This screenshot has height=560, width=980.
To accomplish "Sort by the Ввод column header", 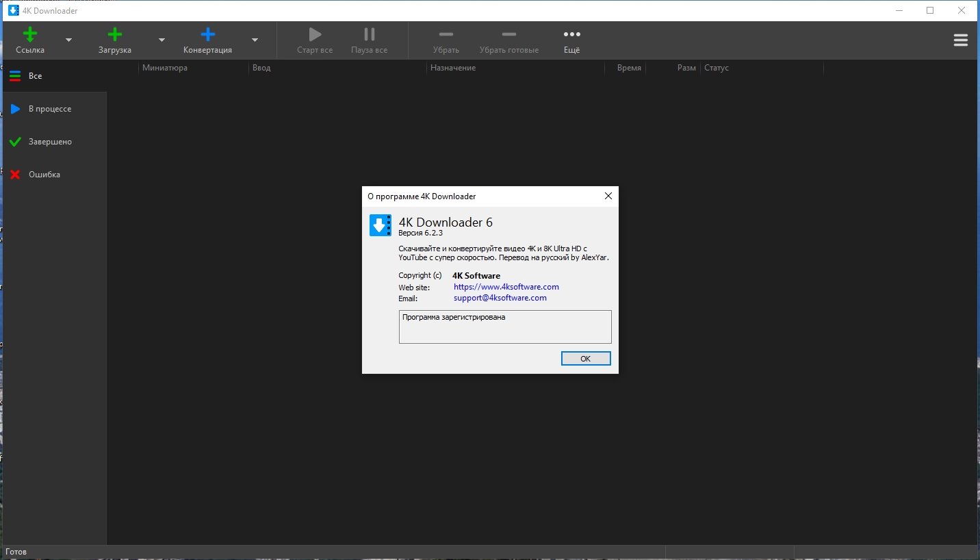I will (337, 68).
